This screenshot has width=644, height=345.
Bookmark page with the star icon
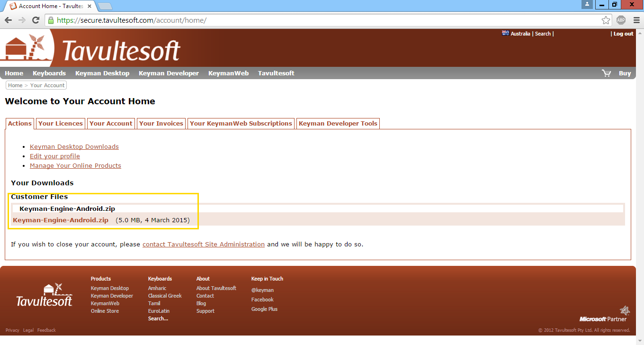[x=606, y=20]
